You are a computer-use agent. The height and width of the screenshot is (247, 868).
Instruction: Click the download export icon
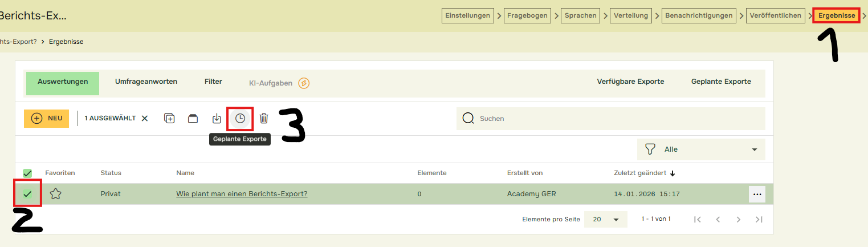pyautogui.click(x=217, y=118)
